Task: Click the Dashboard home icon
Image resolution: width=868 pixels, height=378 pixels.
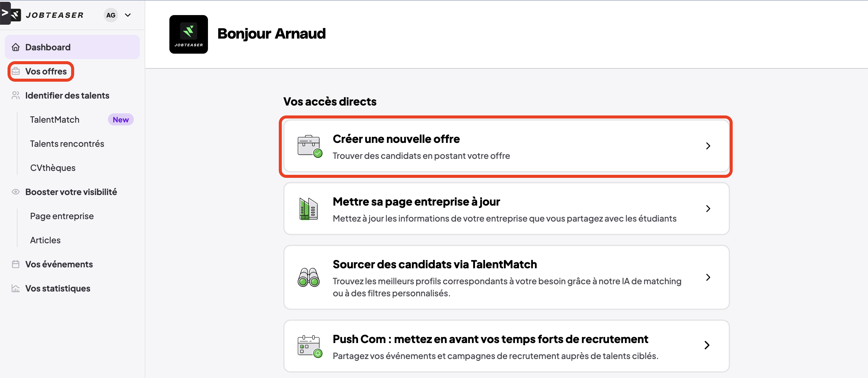Action: [x=15, y=47]
